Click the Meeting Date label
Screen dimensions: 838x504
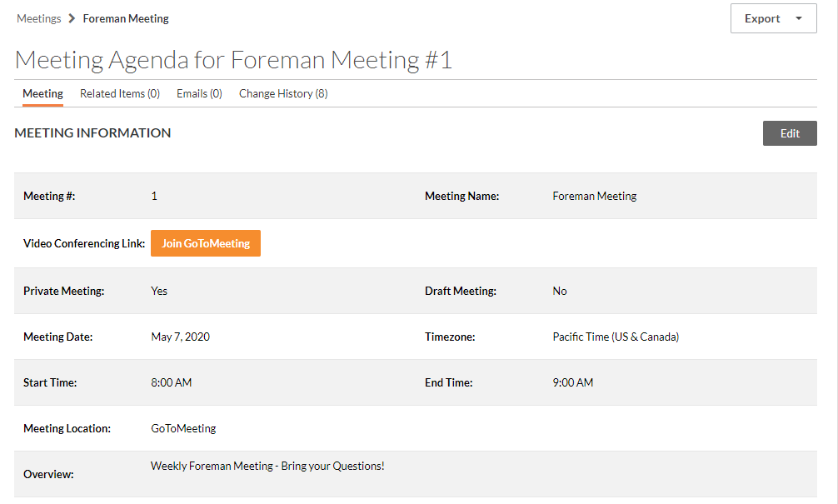point(57,337)
